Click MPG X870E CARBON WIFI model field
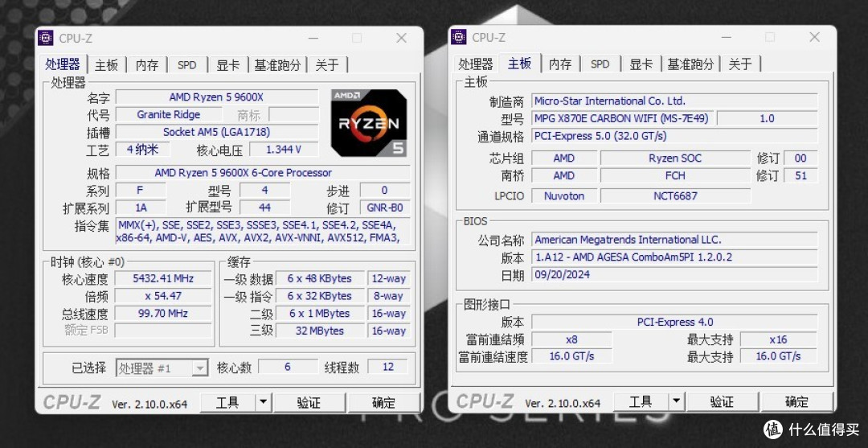This screenshot has height=448, width=868. point(624,118)
